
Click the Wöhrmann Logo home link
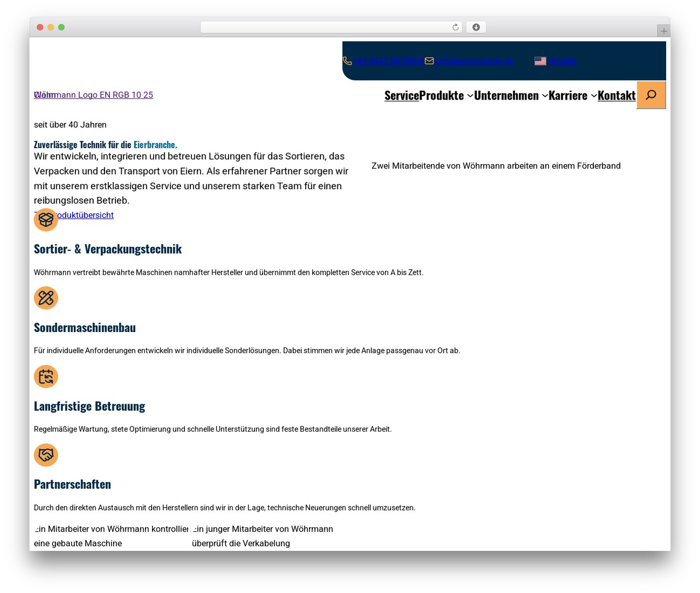[94, 95]
